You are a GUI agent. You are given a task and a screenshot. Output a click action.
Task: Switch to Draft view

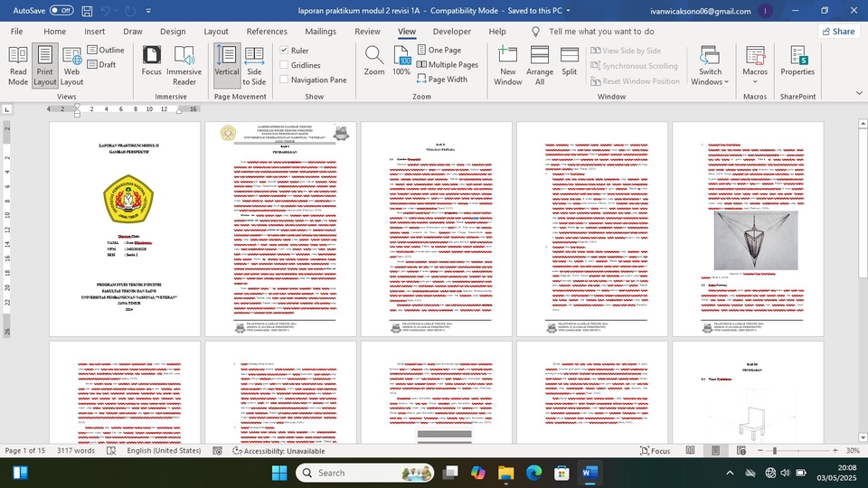pos(102,64)
